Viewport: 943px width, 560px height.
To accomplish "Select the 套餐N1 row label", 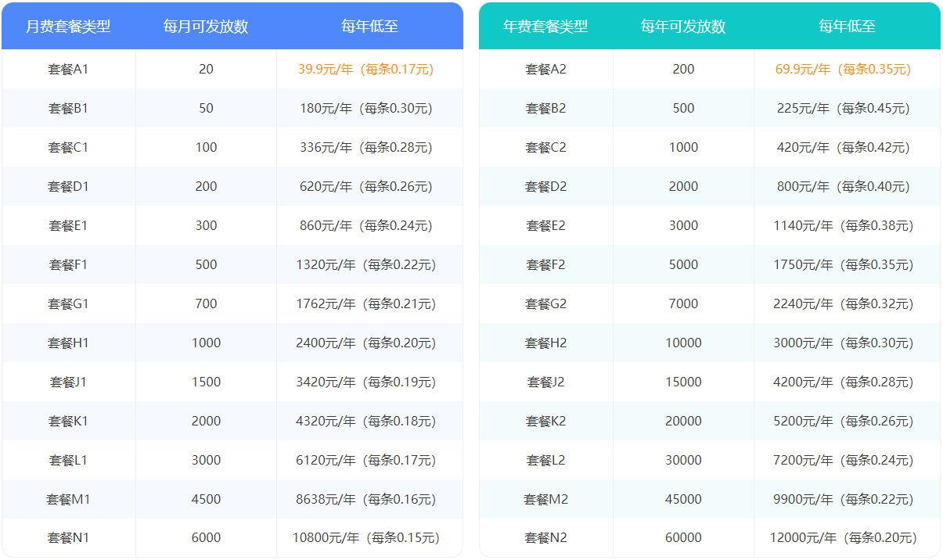I will [x=68, y=538].
